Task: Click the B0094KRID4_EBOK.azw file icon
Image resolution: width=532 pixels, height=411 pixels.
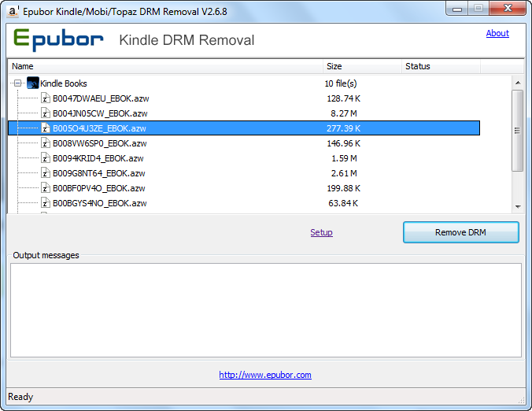Action: 46,157
